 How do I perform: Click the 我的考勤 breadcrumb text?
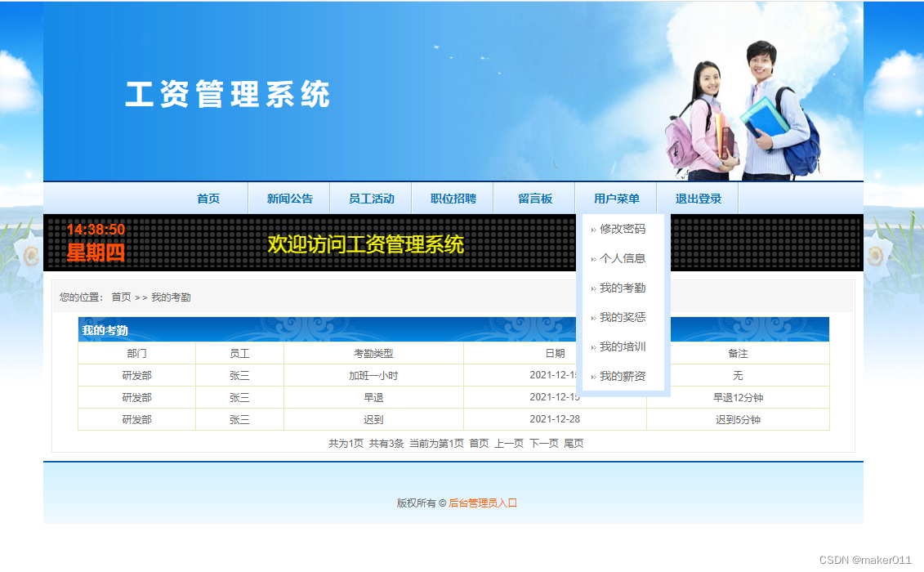171,297
